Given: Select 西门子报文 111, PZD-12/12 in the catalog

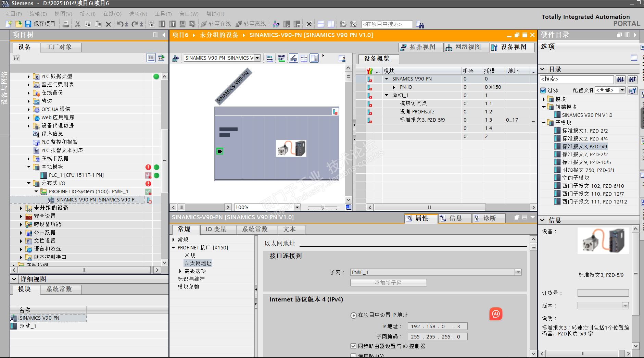Looking at the screenshot, I should pyautogui.click(x=594, y=202).
